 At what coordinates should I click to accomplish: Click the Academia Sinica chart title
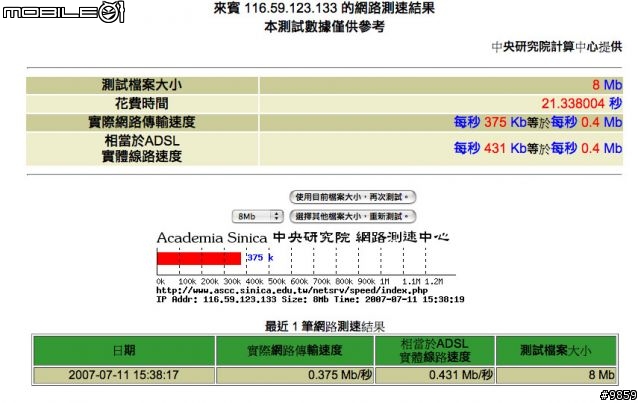pyautogui.click(x=303, y=238)
